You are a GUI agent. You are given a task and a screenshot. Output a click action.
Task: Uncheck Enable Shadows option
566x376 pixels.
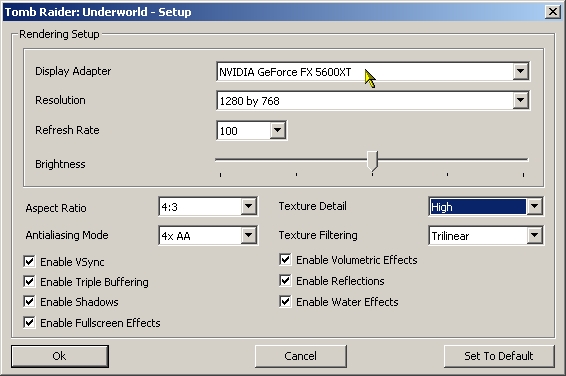[29, 301]
